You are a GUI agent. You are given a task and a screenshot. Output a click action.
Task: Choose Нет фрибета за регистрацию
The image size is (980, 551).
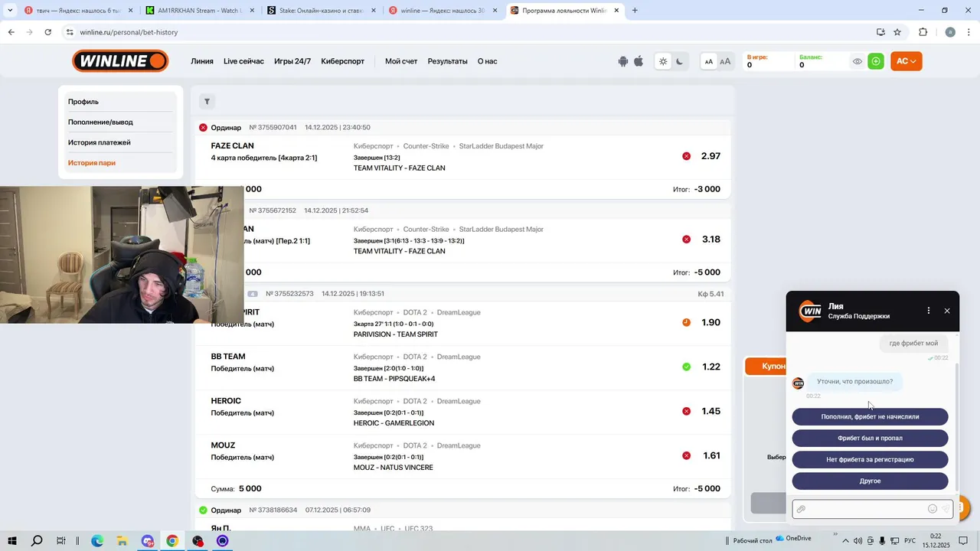(870, 460)
